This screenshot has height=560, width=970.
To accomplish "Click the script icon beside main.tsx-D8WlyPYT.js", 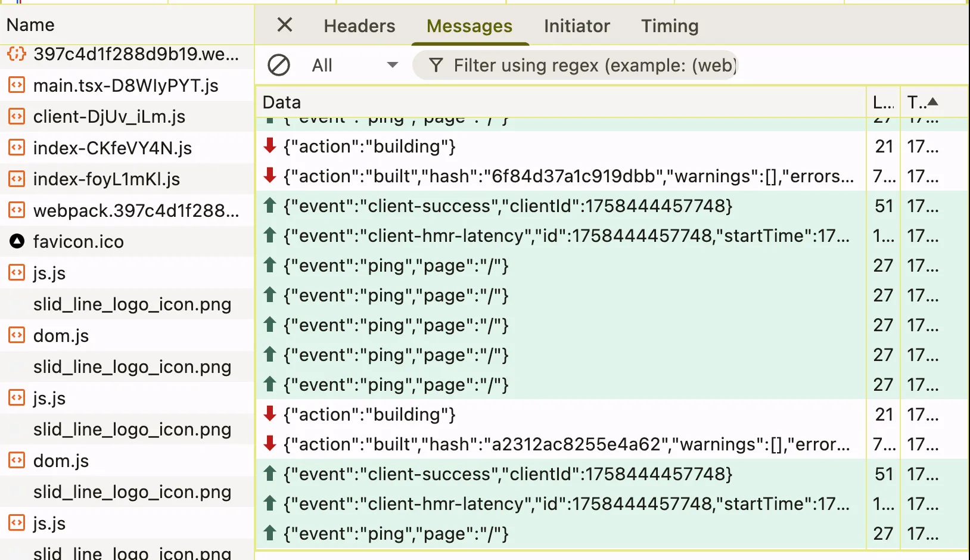I will pyautogui.click(x=17, y=85).
